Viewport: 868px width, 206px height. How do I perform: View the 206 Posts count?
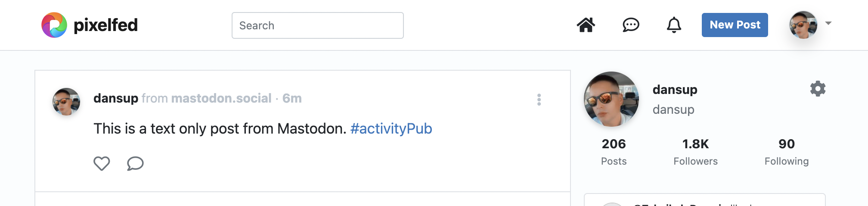[x=614, y=152]
